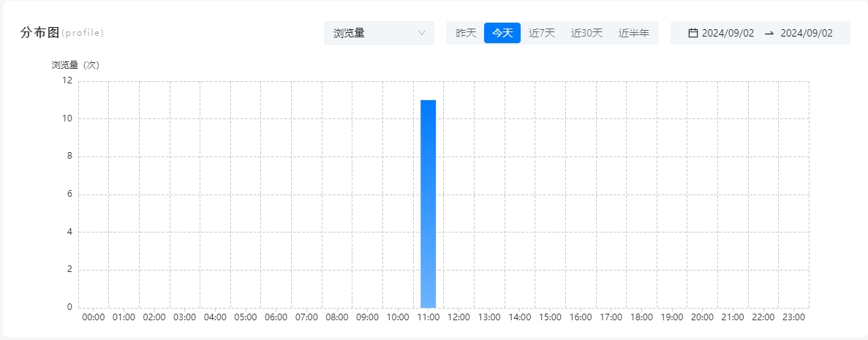The height and width of the screenshot is (340, 868).
Task: Switch to 近半年 time range
Action: (x=634, y=33)
